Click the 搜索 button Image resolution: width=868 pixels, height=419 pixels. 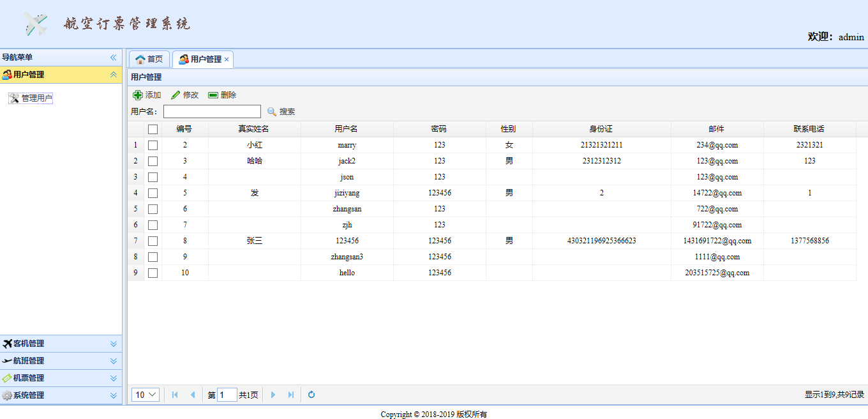coord(281,112)
